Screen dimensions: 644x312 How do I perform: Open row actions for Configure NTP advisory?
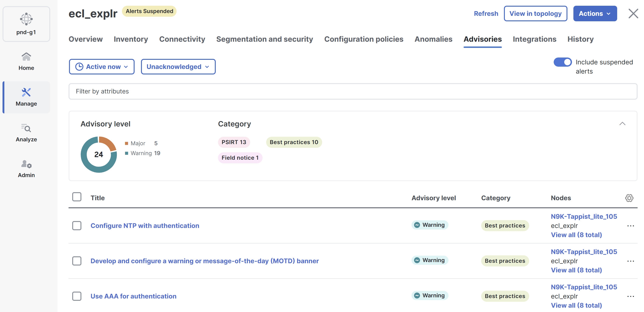630,226
